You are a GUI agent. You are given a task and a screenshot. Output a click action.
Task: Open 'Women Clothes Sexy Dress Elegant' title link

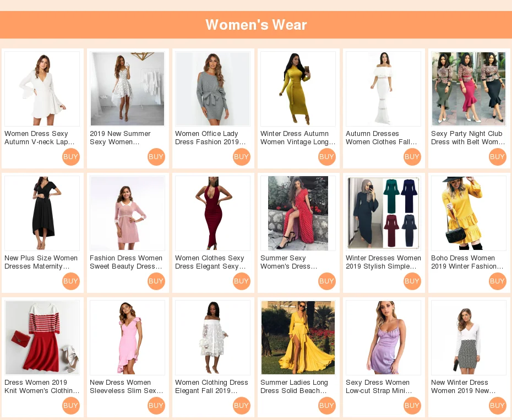point(210,262)
